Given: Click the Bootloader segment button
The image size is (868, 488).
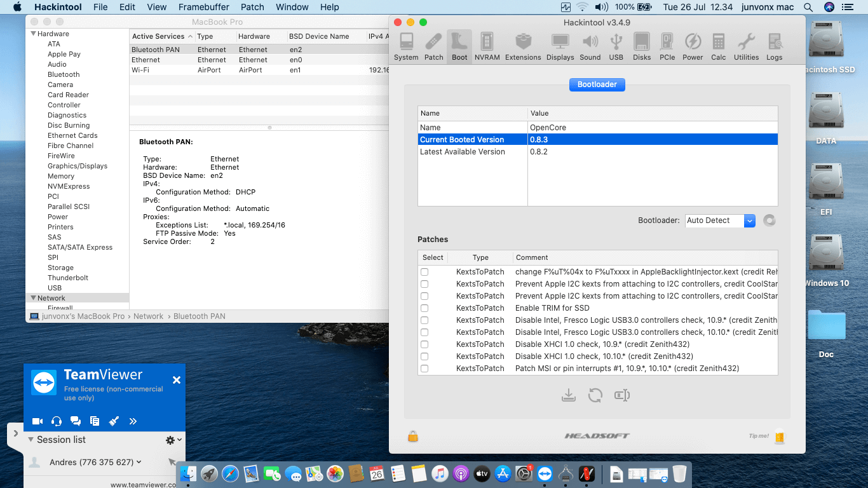Looking at the screenshot, I should click(597, 85).
